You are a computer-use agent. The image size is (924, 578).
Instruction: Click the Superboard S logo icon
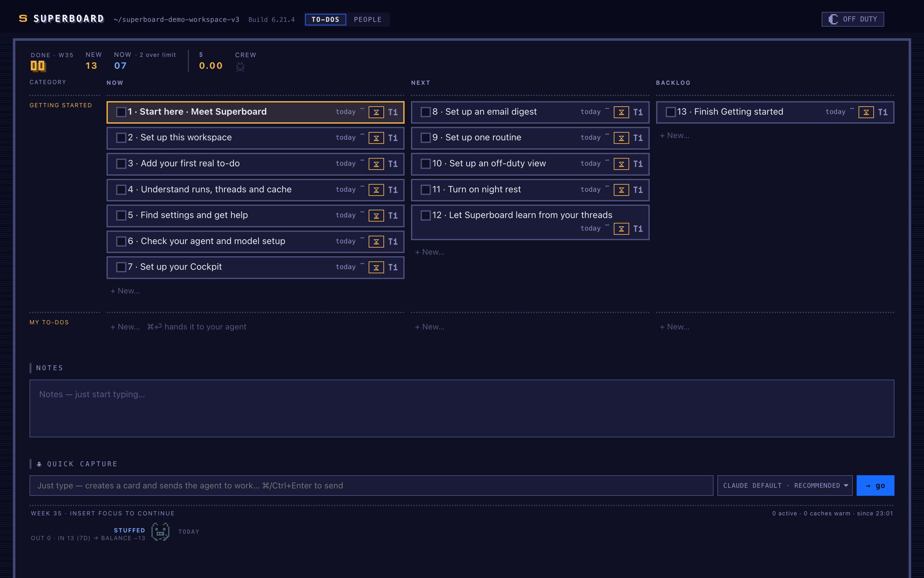coord(23,18)
